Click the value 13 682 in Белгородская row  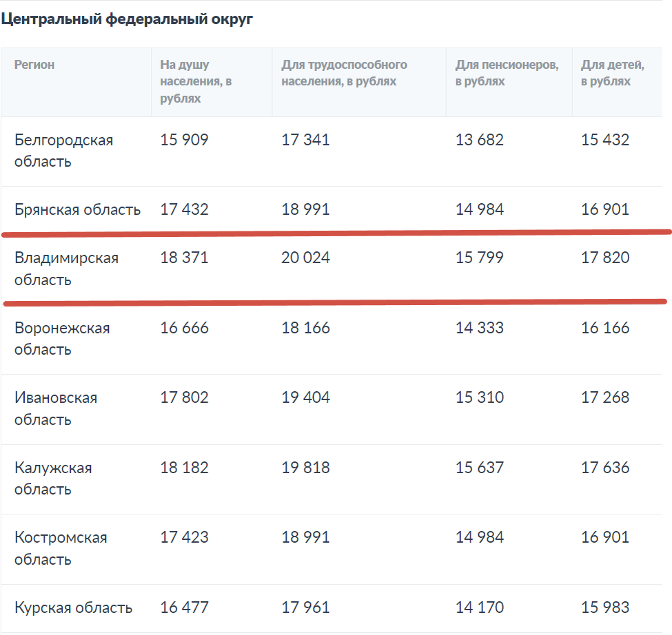tap(480, 140)
